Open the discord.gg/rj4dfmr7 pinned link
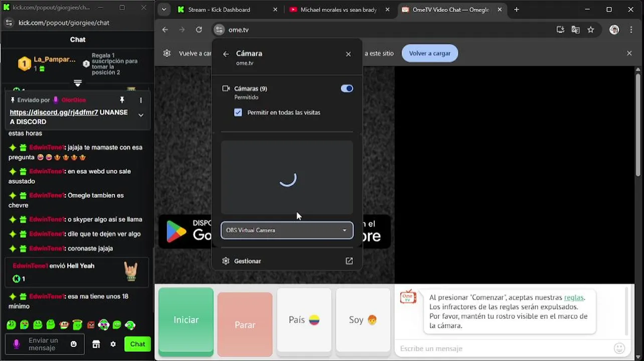The height and width of the screenshot is (361, 644). tap(54, 112)
